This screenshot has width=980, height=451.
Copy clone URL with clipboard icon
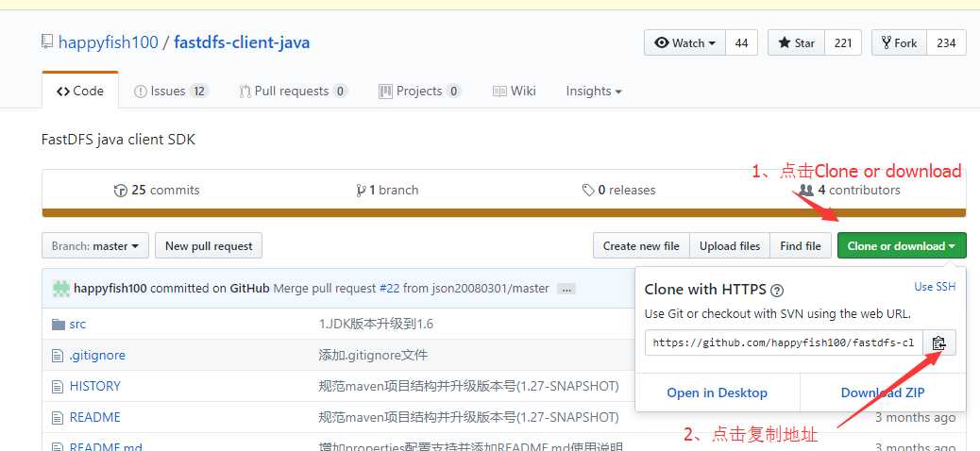939,342
